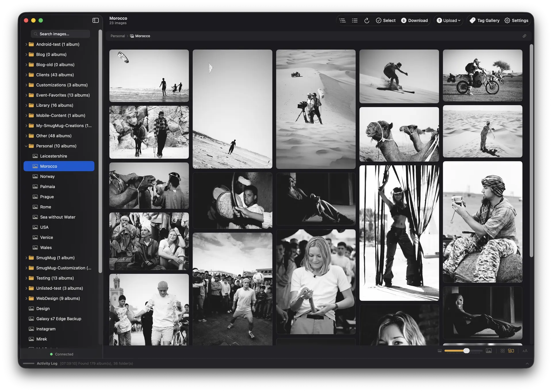The width and height of the screenshot is (552, 392).
Task: Expand the Clients folder
Action: pos(26,75)
